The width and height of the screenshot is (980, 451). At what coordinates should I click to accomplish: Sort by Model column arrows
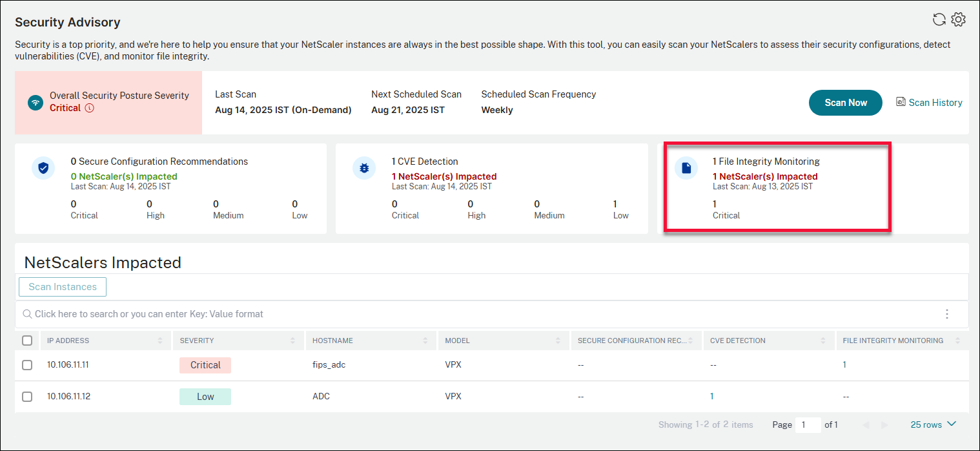pyautogui.click(x=558, y=341)
